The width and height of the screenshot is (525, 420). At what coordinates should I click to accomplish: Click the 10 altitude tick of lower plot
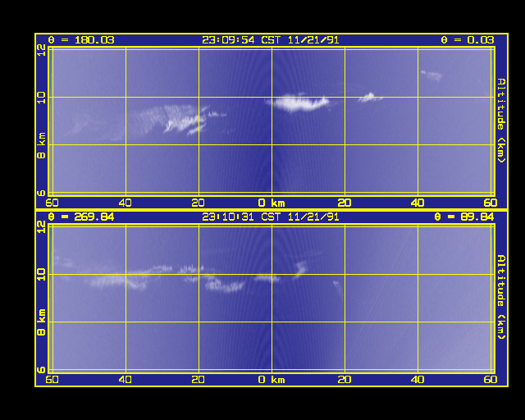41,274
